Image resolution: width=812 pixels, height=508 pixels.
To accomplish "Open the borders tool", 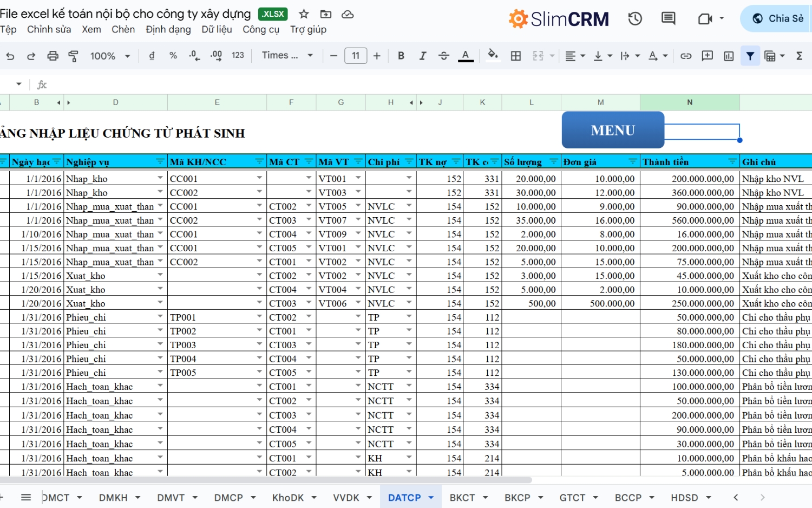I will click(x=516, y=55).
